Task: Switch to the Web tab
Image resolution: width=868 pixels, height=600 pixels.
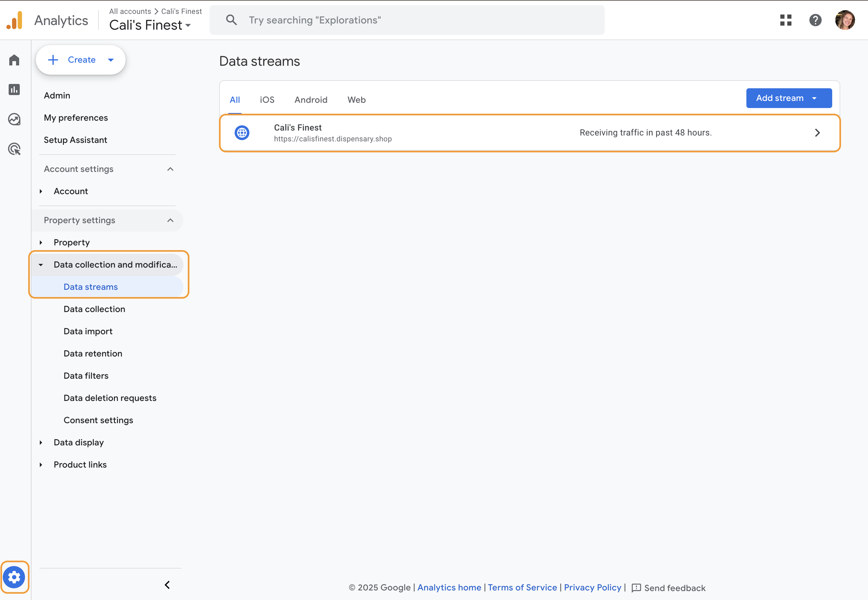Action: 357,100
